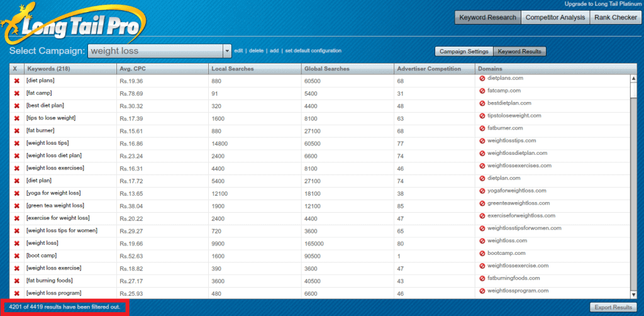
Task: Click the [green tea weight loss] keyword cell
Action: point(70,206)
